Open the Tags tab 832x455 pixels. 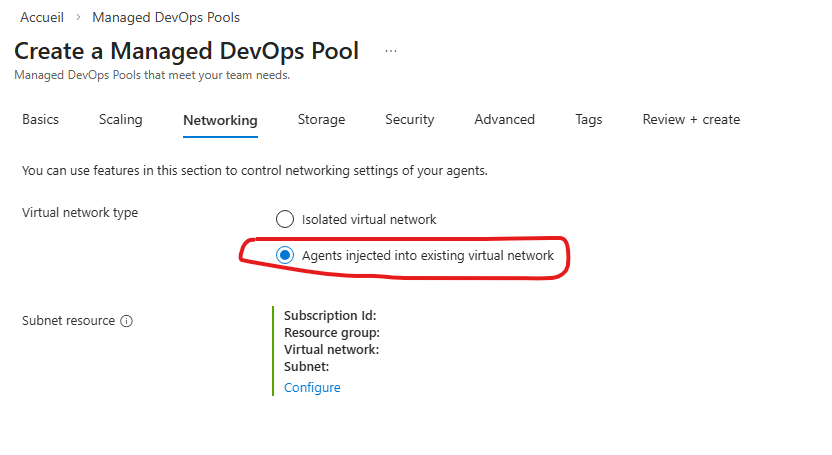pyautogui.click(x=589, y=119)
